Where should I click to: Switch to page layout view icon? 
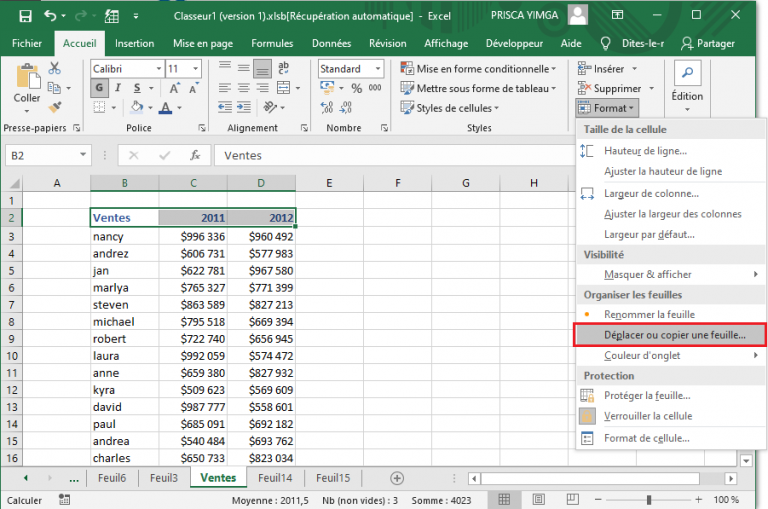coord(538,500)
